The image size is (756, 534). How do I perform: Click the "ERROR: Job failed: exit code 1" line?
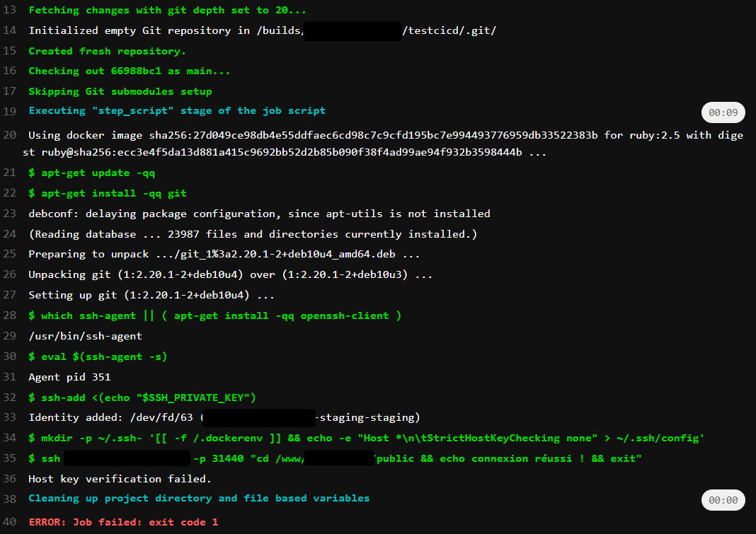pyautogui.click(x=123, y=523)
